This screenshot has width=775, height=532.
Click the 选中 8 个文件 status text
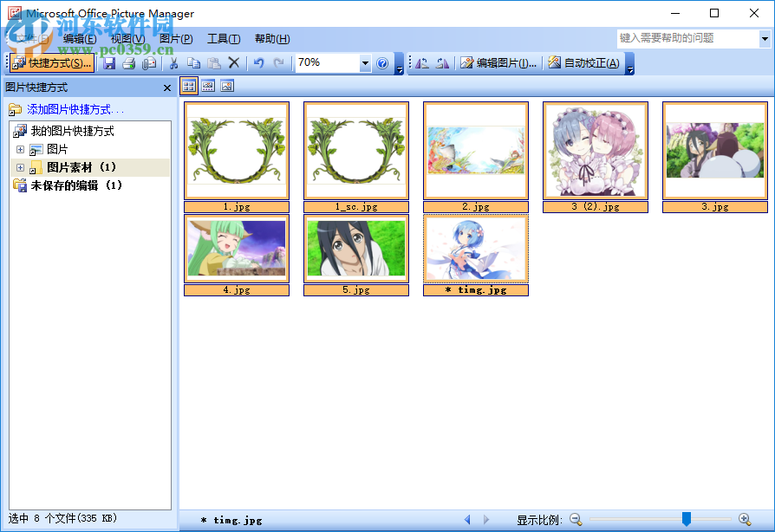[x=62, y=518]
